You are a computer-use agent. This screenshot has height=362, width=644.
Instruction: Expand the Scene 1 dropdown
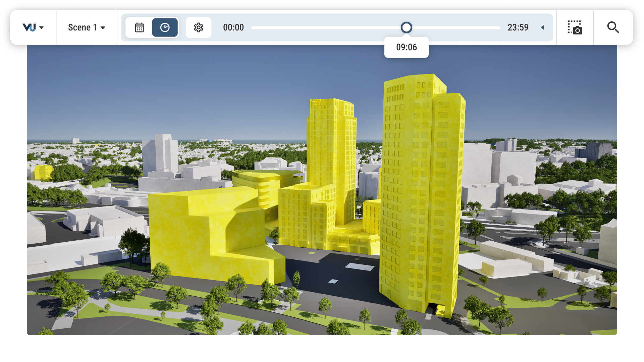tap(87, 27)
